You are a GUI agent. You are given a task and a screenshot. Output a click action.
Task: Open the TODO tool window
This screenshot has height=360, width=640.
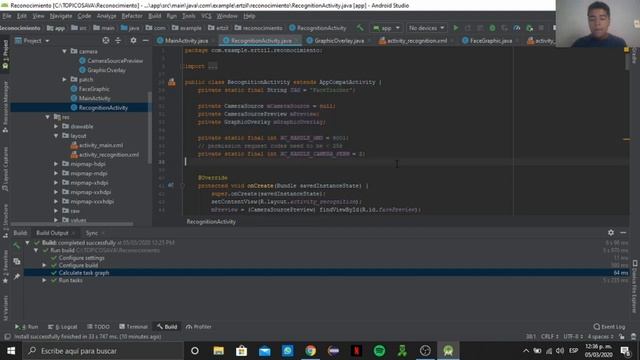[x=98, y=327]
